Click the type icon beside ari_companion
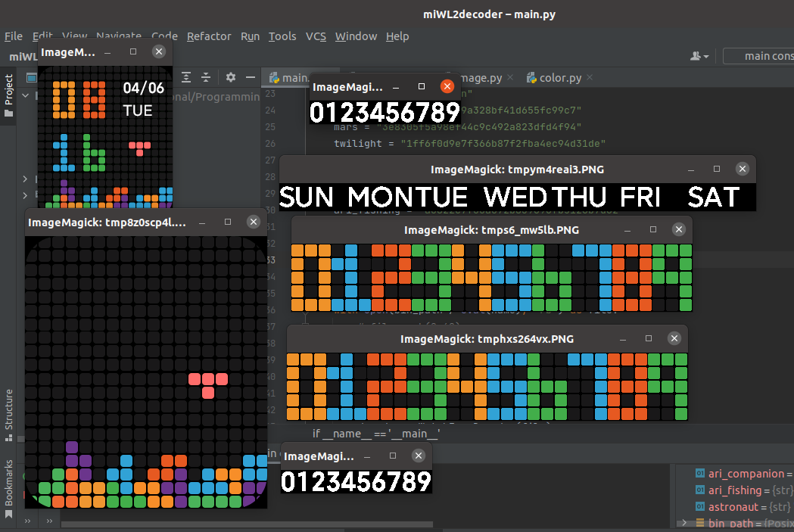 tap(700, 473)
